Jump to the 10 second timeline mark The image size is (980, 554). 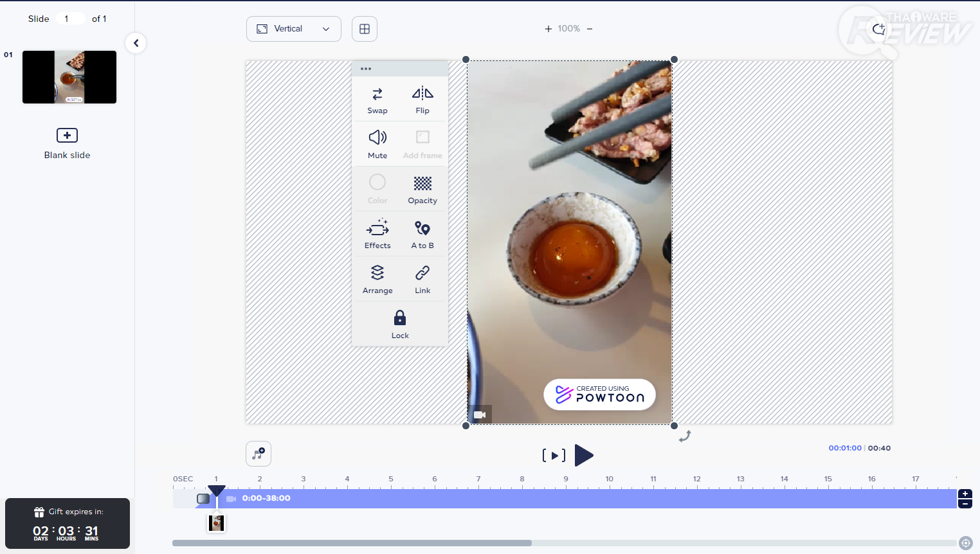[x=610, y=479]
